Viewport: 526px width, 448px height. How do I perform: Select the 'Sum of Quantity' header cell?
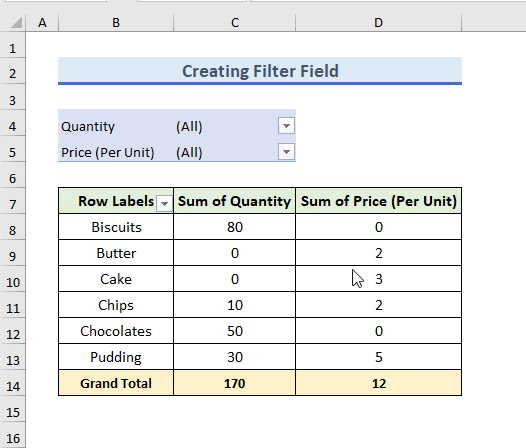tap(234, 201)
